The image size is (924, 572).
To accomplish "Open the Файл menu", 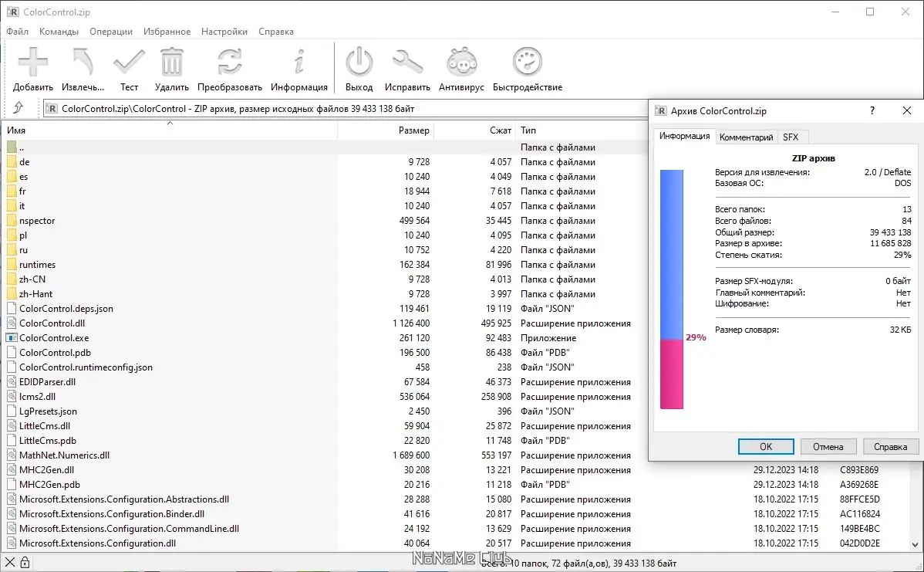I will (x=17, y=32).
